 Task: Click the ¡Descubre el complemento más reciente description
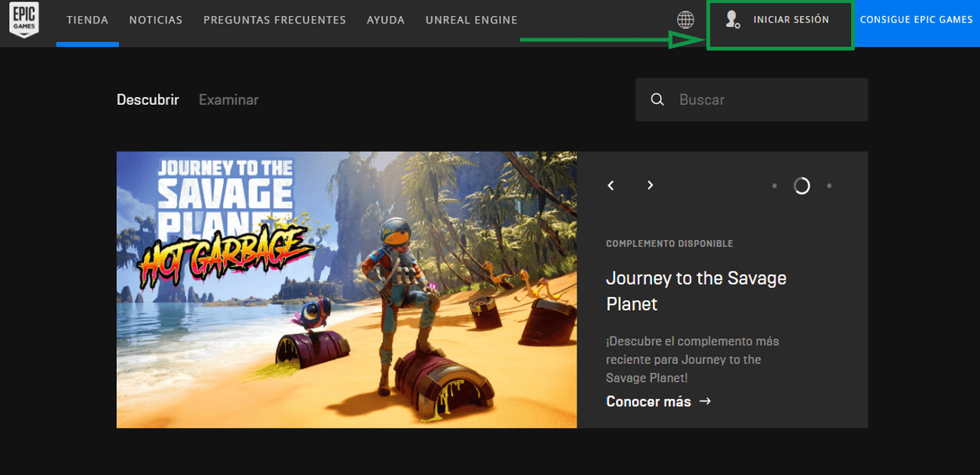(x=693, y=360)
